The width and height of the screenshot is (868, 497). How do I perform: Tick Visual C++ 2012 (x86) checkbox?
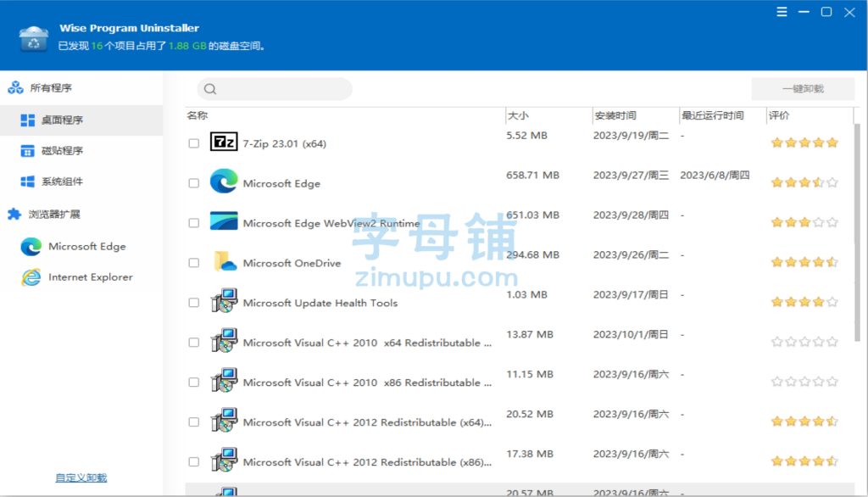point(194,462)
